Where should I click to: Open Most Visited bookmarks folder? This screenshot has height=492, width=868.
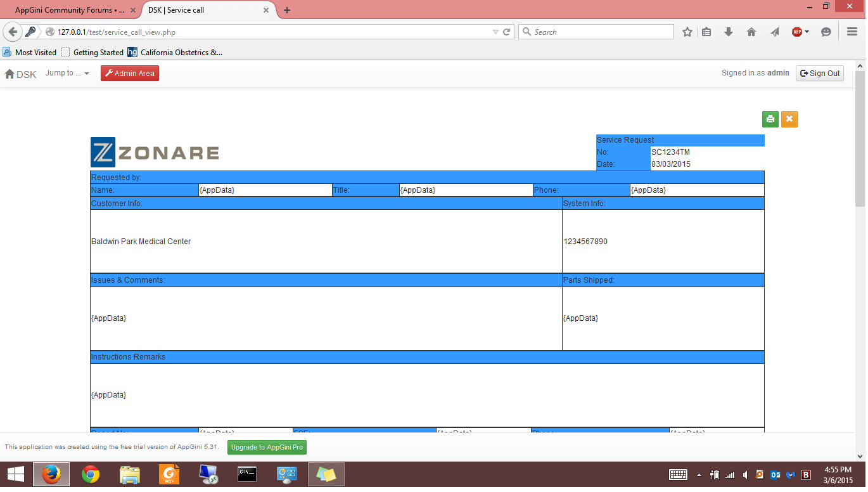pyautogui.click(x=30, y=53)
